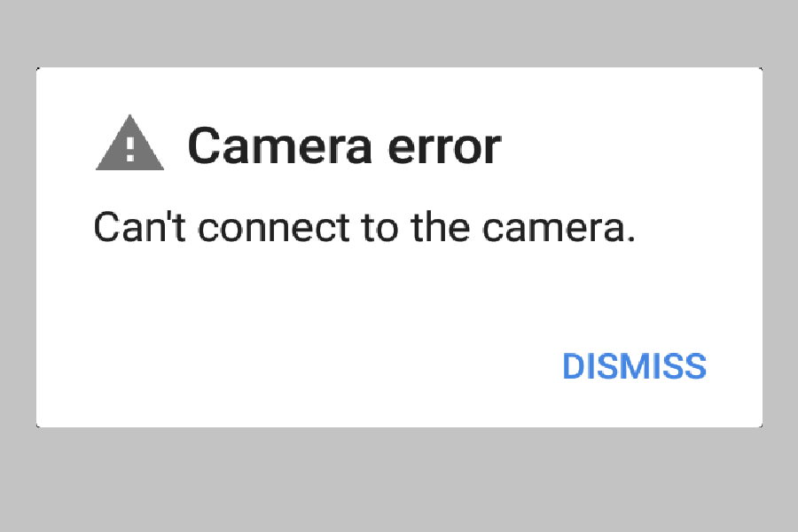Click the white dialog area below DISMISS

(x=634, y=406)
